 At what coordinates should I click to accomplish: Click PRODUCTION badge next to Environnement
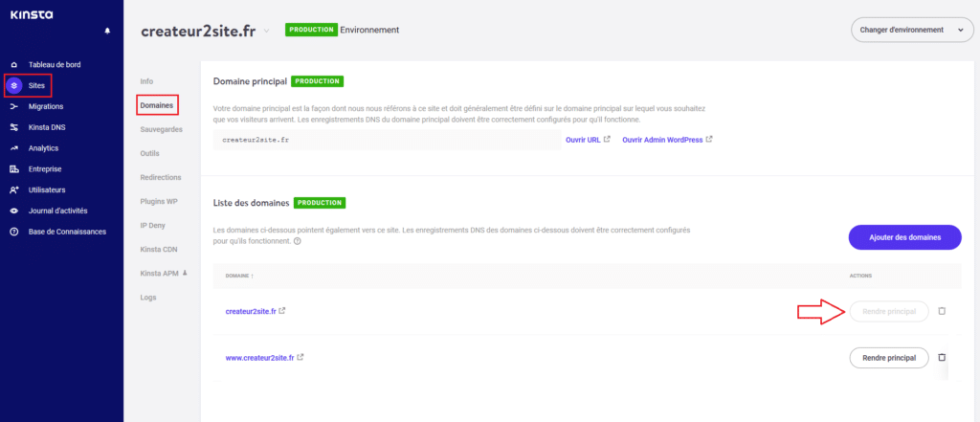(x=311, y=30)
